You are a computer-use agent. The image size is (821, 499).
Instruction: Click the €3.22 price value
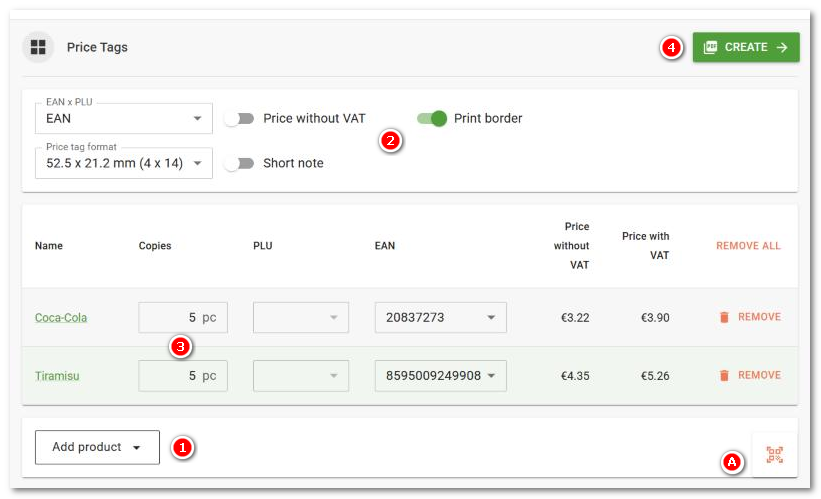(x=575, y=318)
